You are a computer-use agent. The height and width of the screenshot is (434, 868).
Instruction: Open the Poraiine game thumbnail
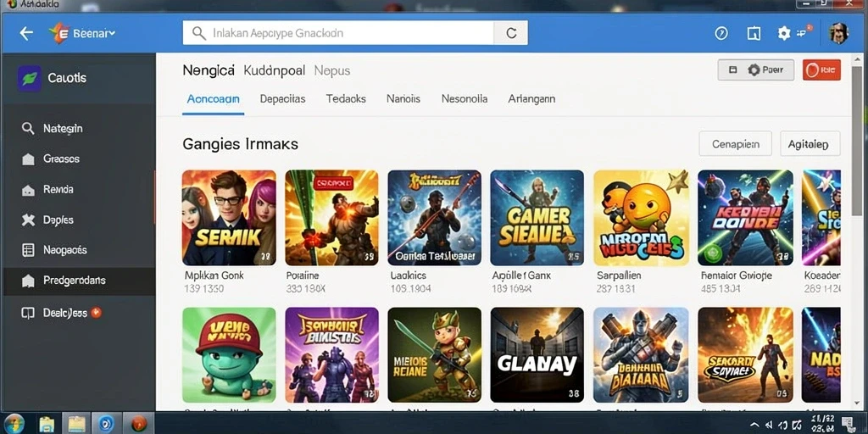pyautogui.click(x=331, y=218)
